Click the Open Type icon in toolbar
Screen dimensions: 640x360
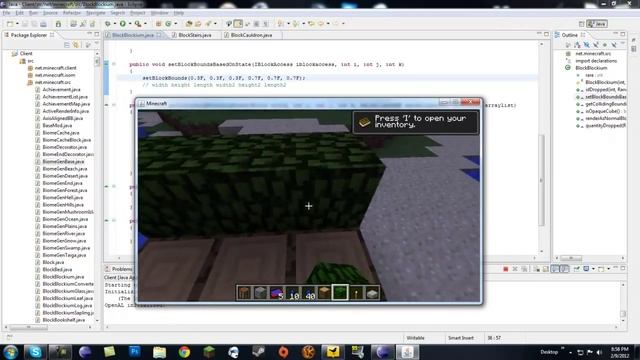(x=189, y=24)
